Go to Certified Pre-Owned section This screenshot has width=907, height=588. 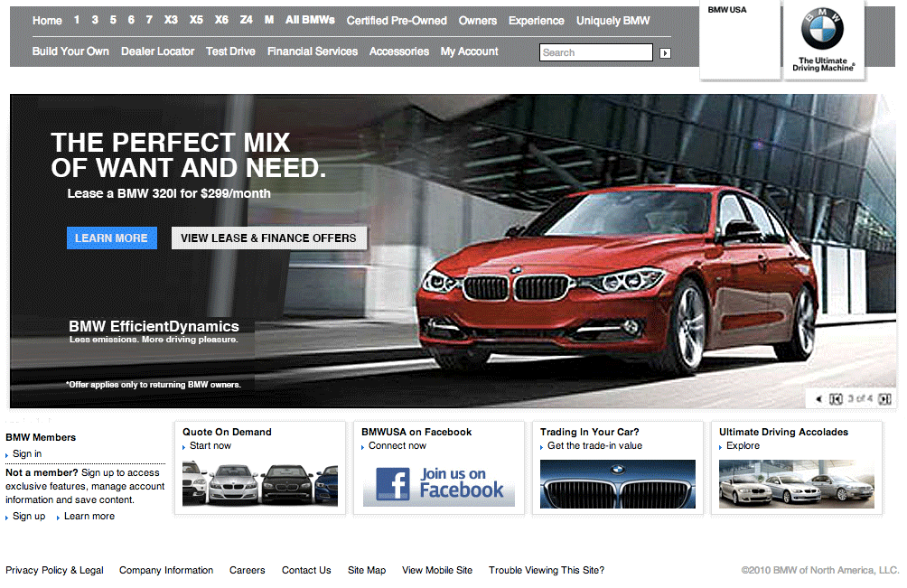397,20
